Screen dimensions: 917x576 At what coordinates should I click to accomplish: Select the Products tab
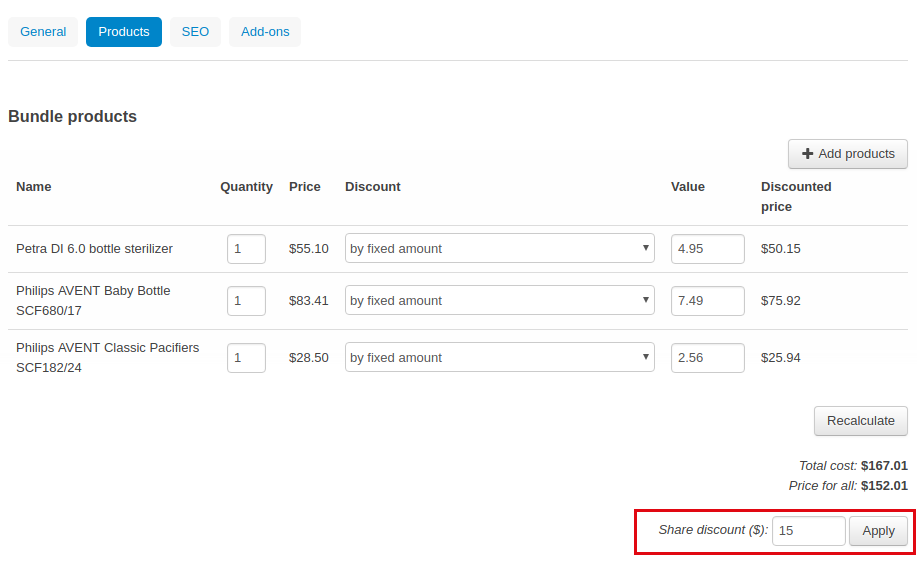(124, 32)
